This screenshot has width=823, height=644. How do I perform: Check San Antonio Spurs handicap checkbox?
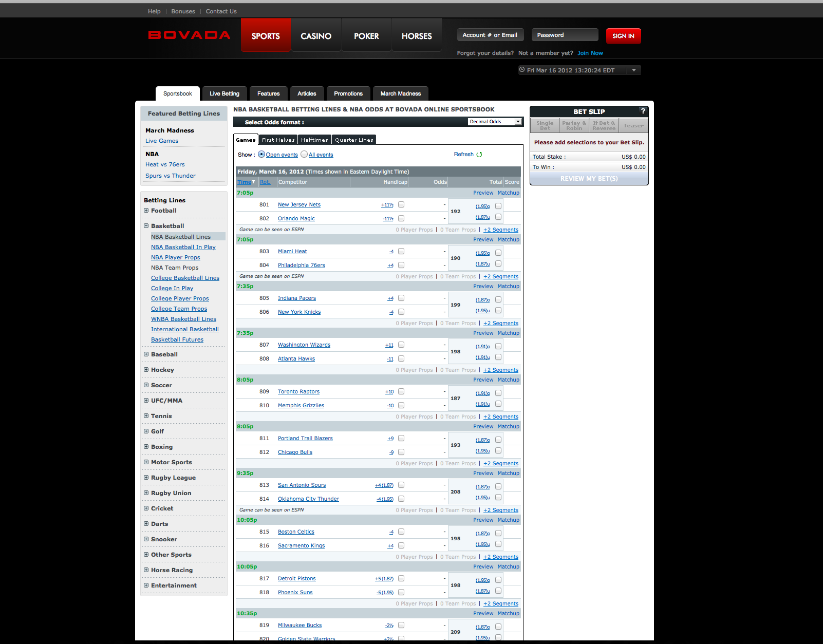(401, 485)
